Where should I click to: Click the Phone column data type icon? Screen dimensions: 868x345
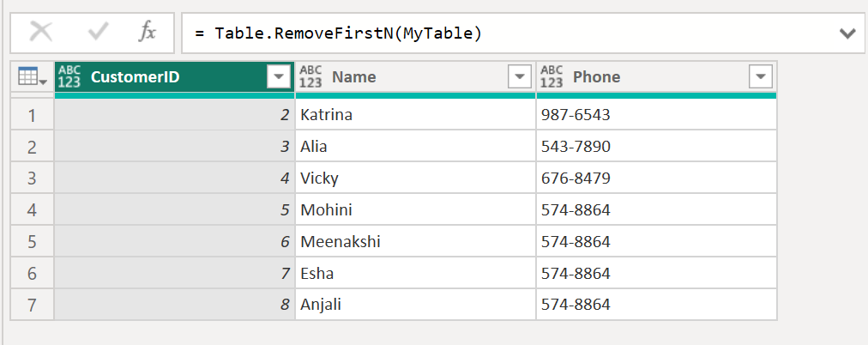click(x=552, y=77)
